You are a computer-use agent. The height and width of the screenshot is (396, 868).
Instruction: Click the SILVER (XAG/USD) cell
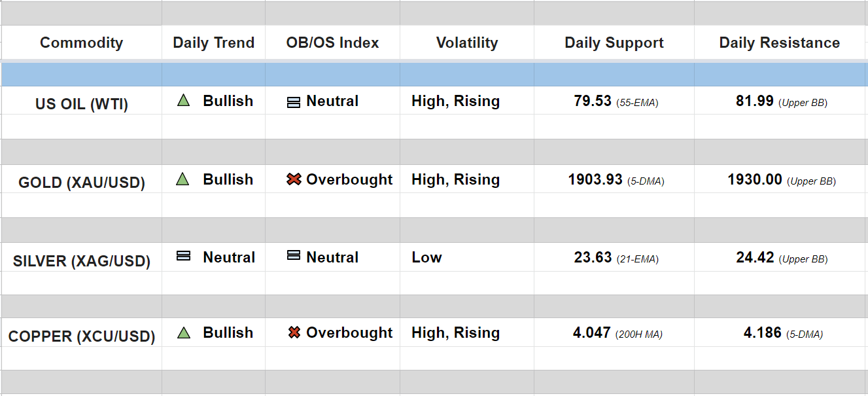pos(81,261)
